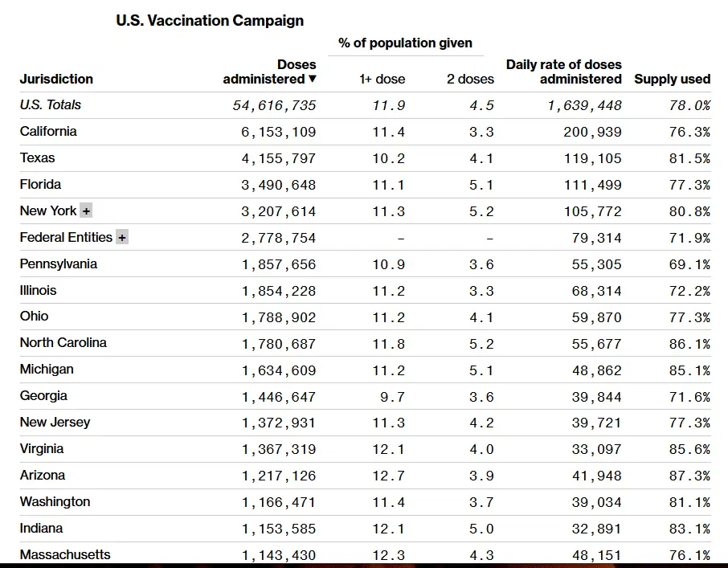This screenshot has height=568, width=728.
Task: Select the Pennsylvania row name
Action: pyautogui.click(x=59, y=264)
